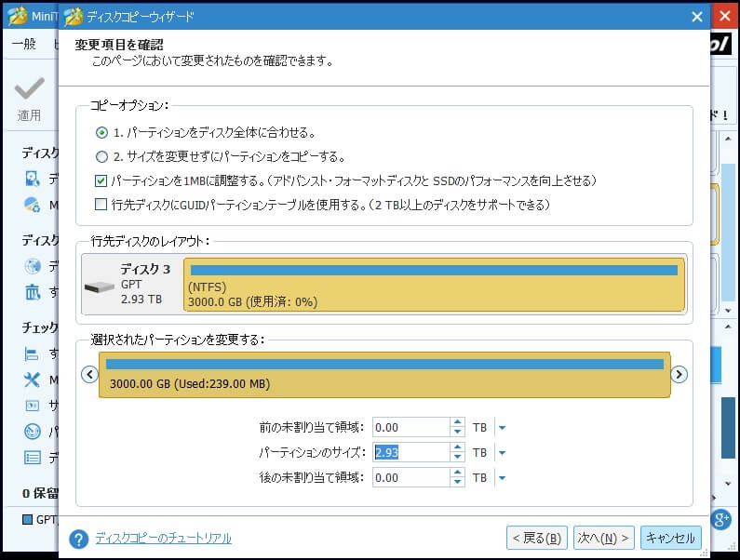The height and width of the screenshot is (560, 740).
Task: Open the 一般 menu in main window
Action: pyautogui.click(x=23, y=45)
